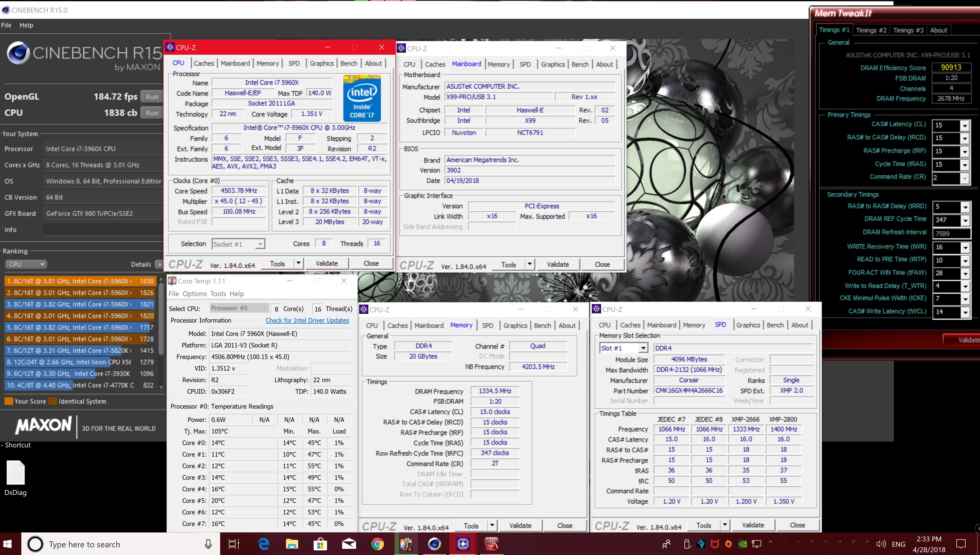The image size is (980, 555).
Task: Open RAS# to CAS# Delay (tRCD) dropdown
Action: pos(964,138)
